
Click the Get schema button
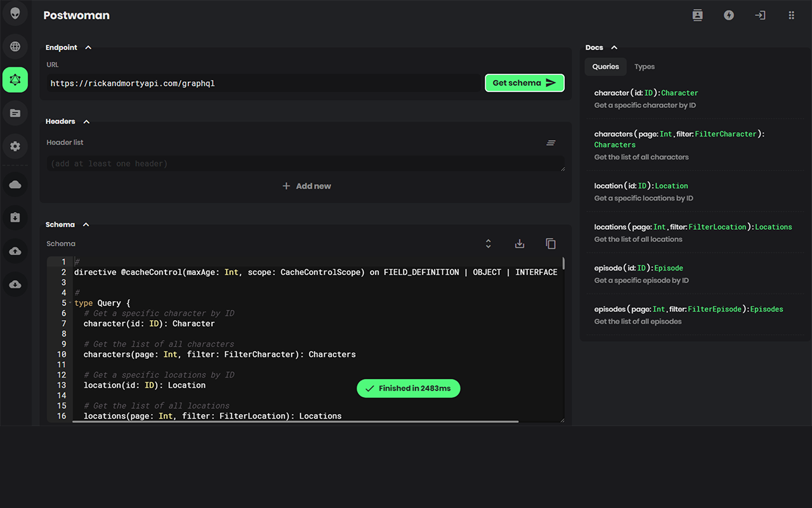525,83
